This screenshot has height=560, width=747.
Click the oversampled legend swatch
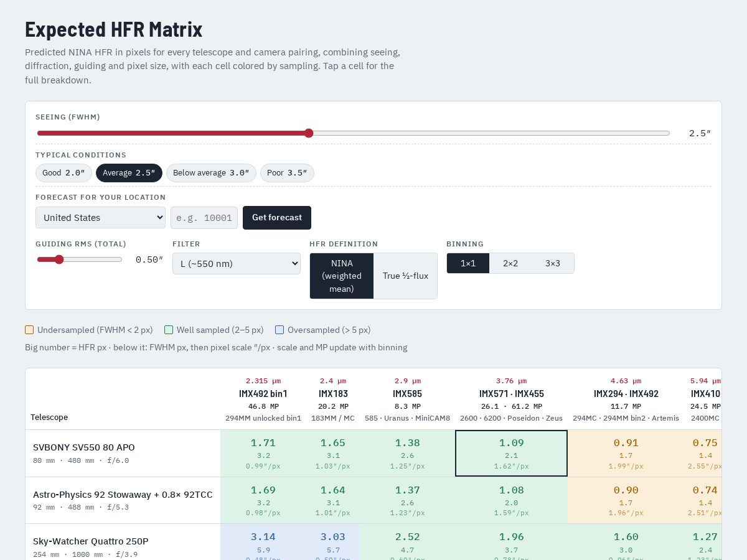[280, 330]
